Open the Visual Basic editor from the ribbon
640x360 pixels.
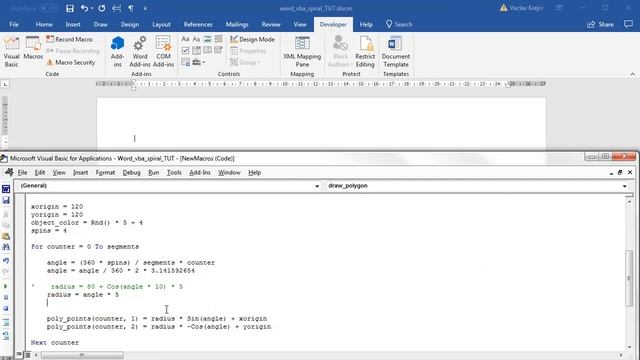click(11, 51)
